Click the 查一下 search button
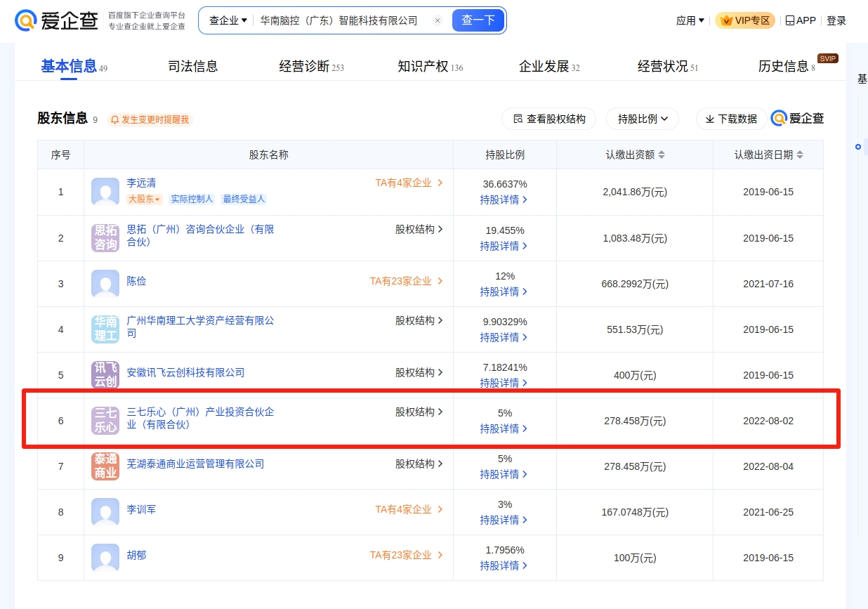Screen dimensions: 868x609 click(478, 21)
